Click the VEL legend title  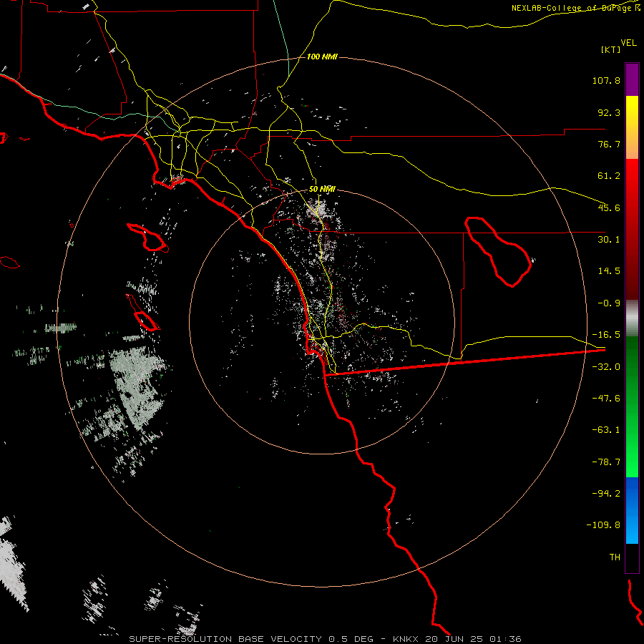[628, 42]
